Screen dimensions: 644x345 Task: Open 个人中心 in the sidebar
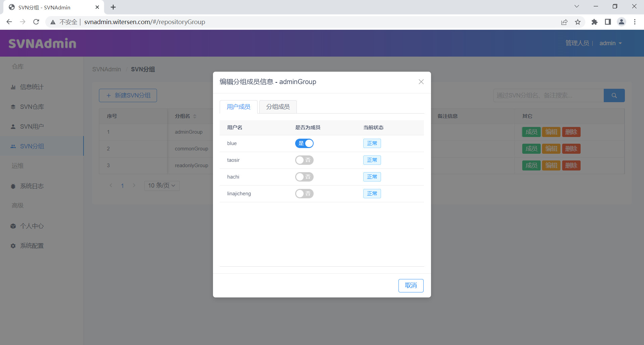42,226
